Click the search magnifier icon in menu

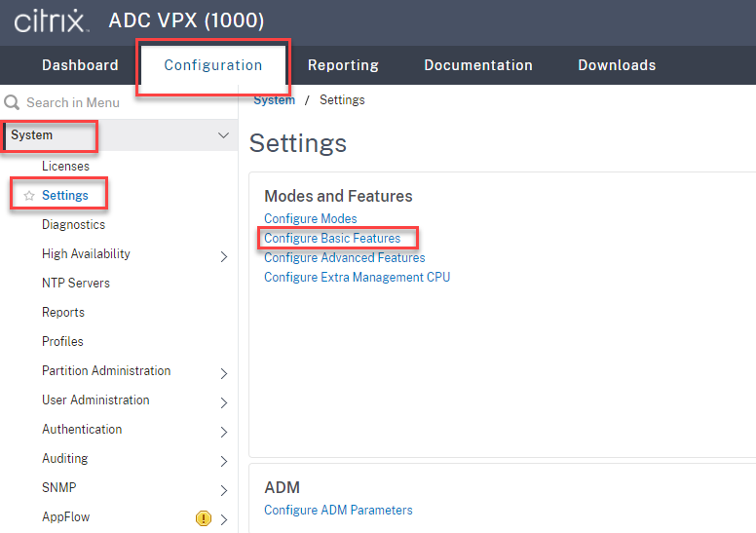tap(12, 102)
